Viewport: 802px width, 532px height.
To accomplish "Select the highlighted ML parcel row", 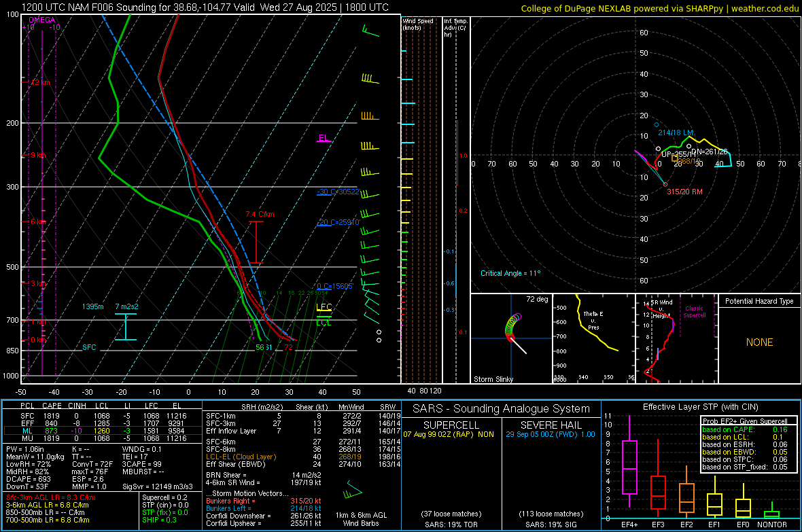I will tap(103, 431).
